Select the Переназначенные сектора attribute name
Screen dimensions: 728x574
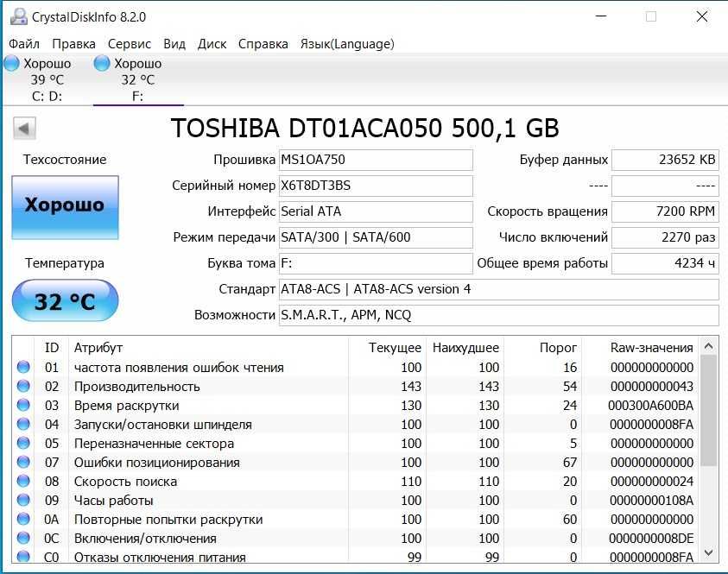[x=154, y=444]
